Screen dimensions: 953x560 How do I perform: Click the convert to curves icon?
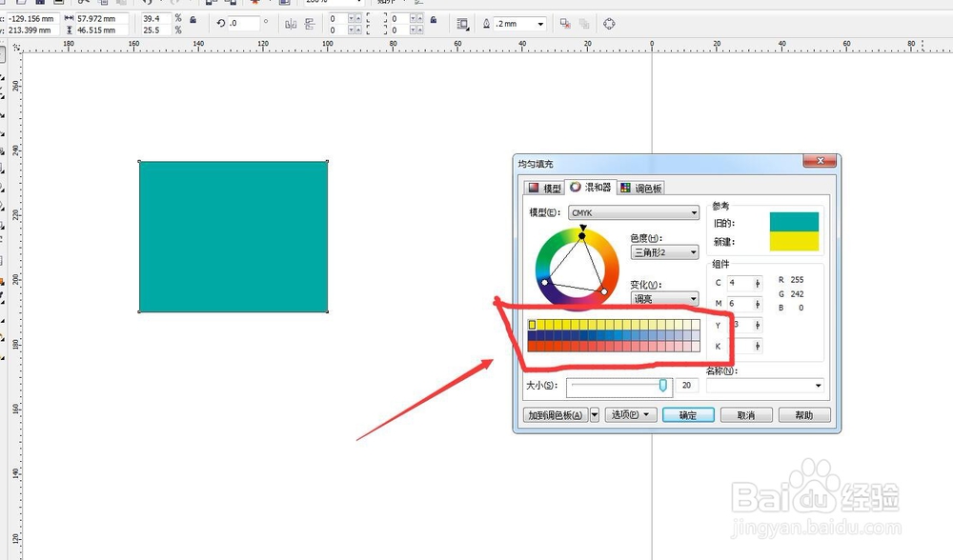pyautogui.click(x=609, y=24)
